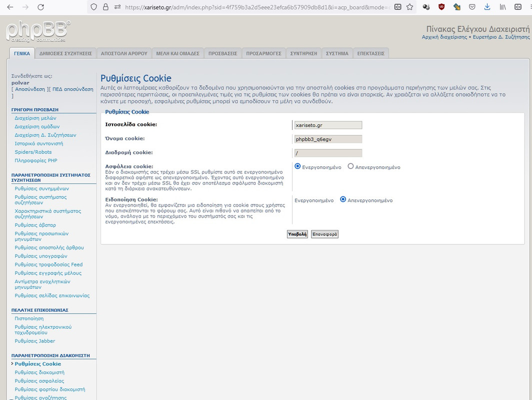Open the Αντίμετρα ενοχλητικών μηνυμάτων link
532x400 pixels.
[42, 284]
